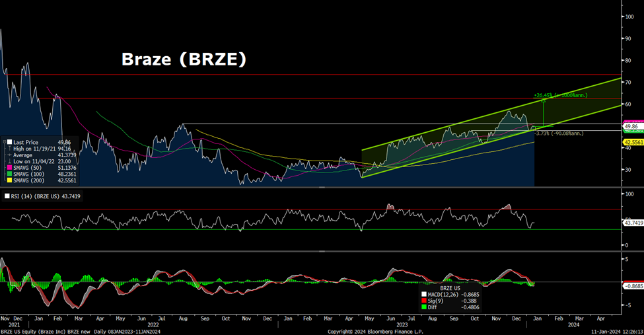Click the Low marker icon in legend

tap(9, 161)
